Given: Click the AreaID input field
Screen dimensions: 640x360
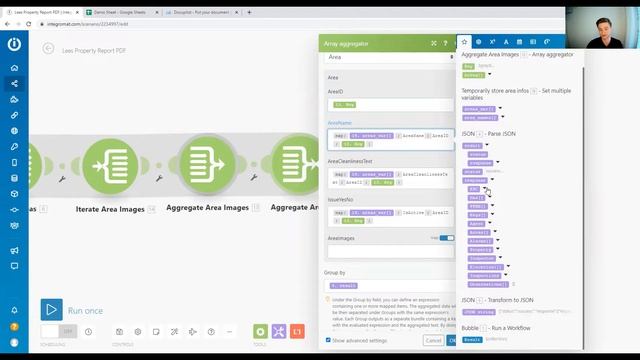Looking at the screenshot, I should pyautogui.click(x=391, y=105).
